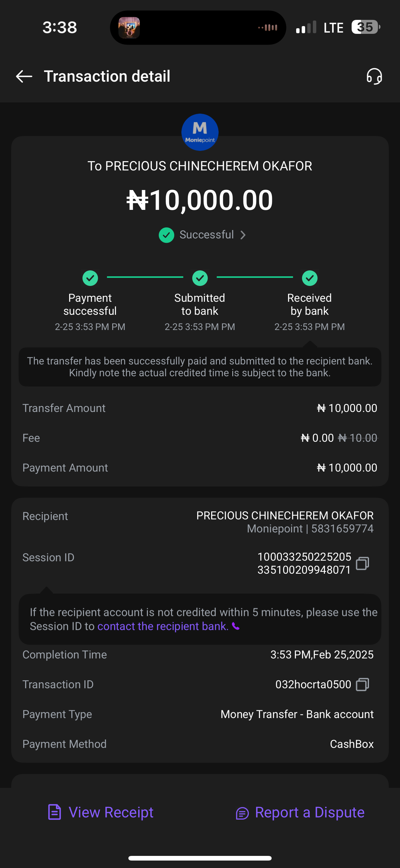This screenshot has height=868, width=400.
Task: Tap the phone icon beside recipient bank link
Action: tap(236, 626)
